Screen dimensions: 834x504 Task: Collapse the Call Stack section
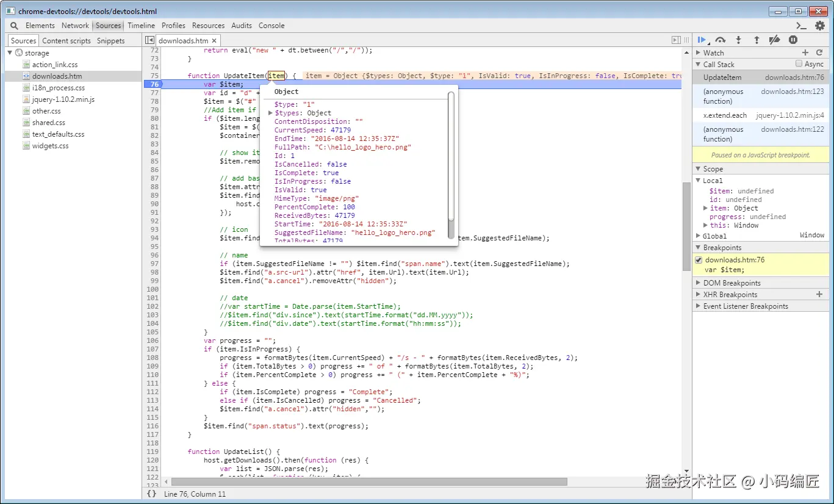(x=698, y=65)
